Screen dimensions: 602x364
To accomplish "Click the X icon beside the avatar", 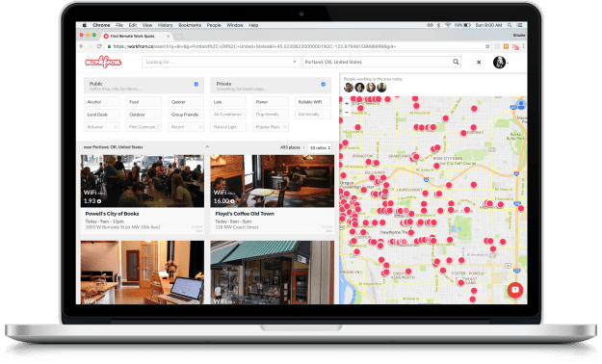I will coord(479,63).
